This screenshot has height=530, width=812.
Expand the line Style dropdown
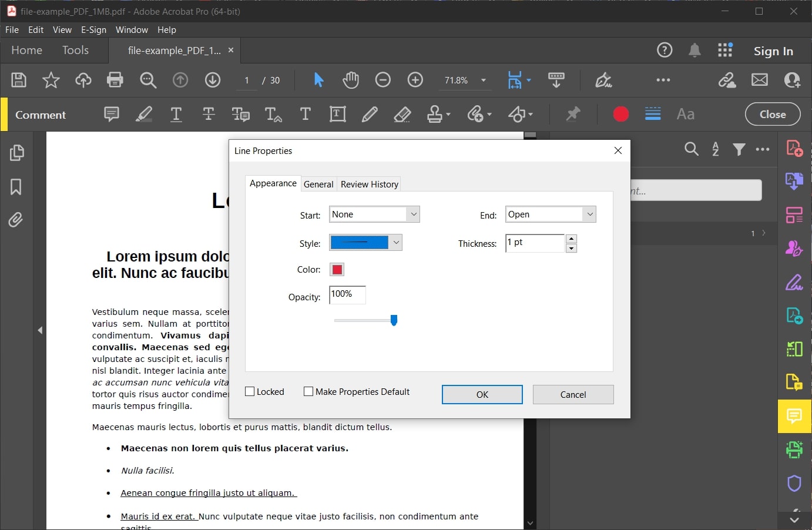[396, 242]
